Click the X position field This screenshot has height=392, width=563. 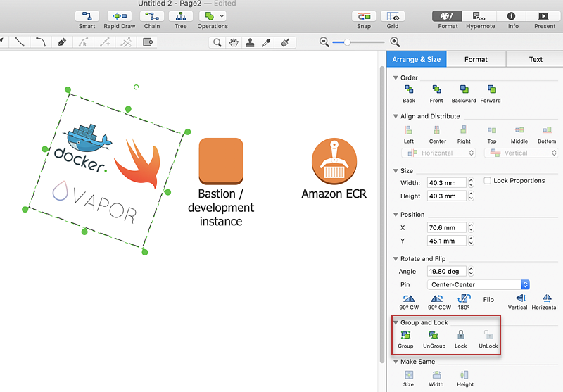(446, 227)
